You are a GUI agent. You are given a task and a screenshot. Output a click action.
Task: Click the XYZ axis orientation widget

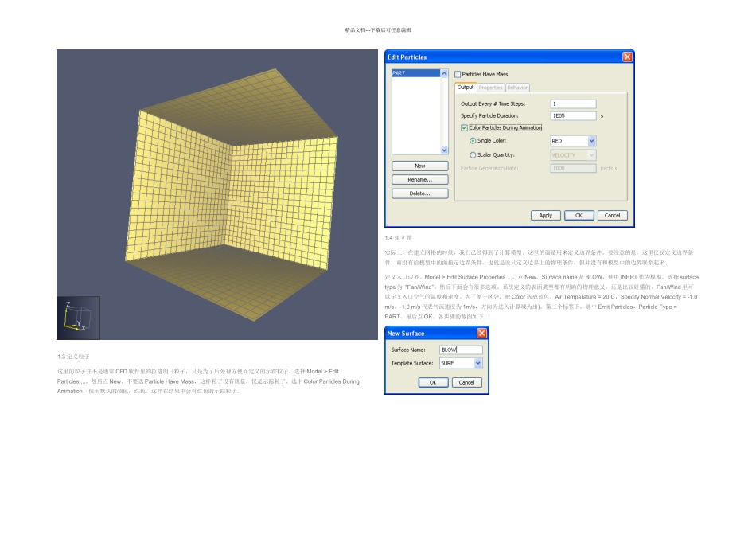pyautogui.click(x=78, y=318)
